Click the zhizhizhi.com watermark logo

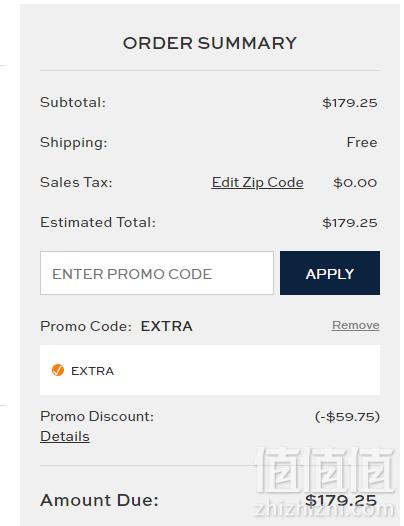[x=325, y=483]
